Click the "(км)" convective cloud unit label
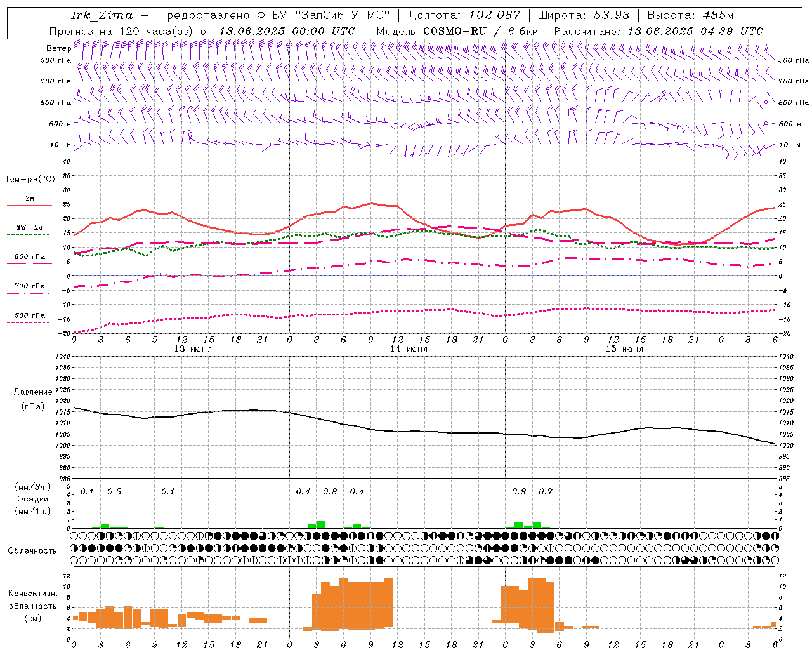This screenshot has width=812, height=650. click(x=33, y=618)
